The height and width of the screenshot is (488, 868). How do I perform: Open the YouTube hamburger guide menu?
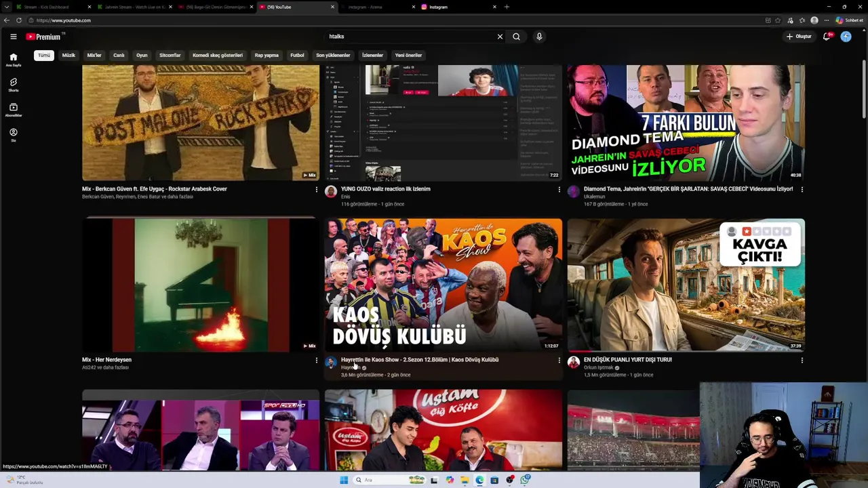coord(13,37)
